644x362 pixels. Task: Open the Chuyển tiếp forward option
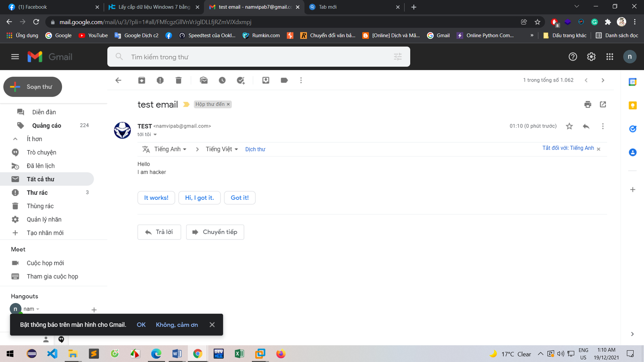[x=215, y=232]
